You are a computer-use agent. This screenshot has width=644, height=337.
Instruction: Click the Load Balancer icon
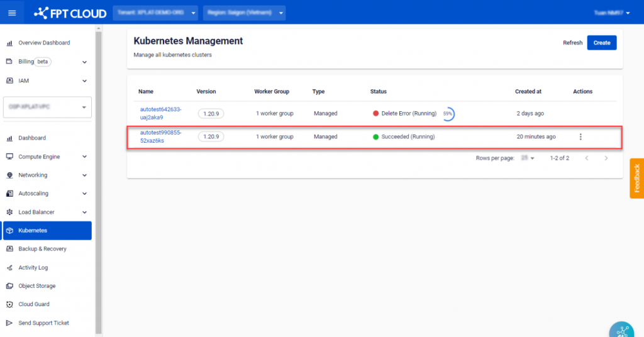9,213
